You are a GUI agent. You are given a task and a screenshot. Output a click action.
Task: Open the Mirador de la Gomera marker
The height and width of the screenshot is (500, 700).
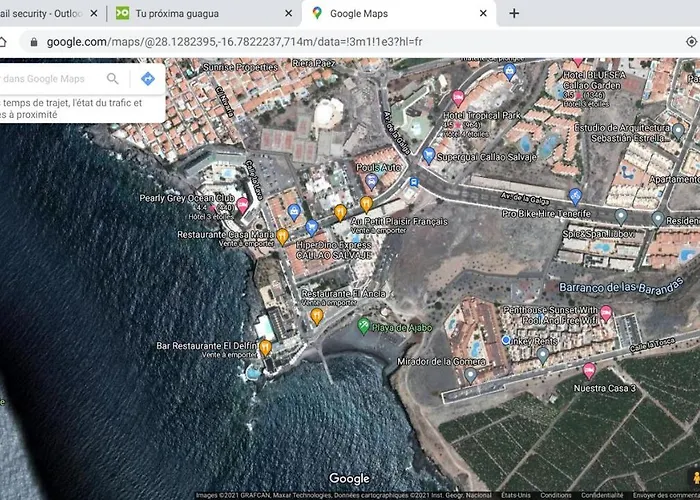point(470,375)
